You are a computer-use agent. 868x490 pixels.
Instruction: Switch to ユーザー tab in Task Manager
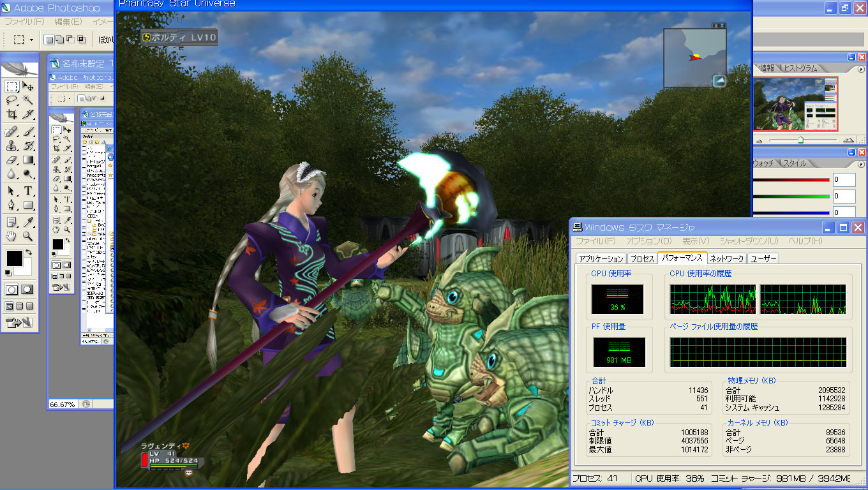click(x=763, y=258)
